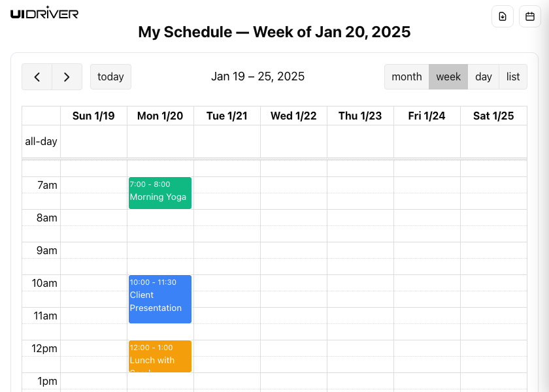Switch to month view
The height and width of the screenshot is (392, 549).
pos(407,76)
